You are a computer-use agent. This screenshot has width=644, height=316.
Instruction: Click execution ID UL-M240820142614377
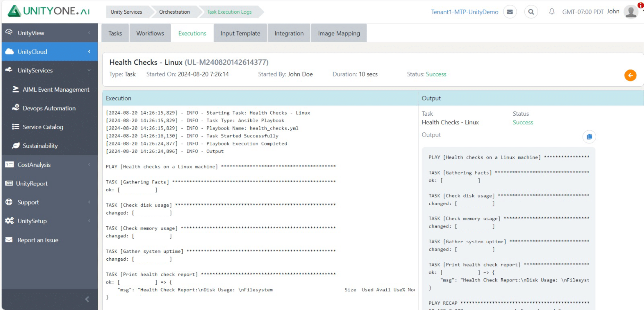(x=226, y=62)
